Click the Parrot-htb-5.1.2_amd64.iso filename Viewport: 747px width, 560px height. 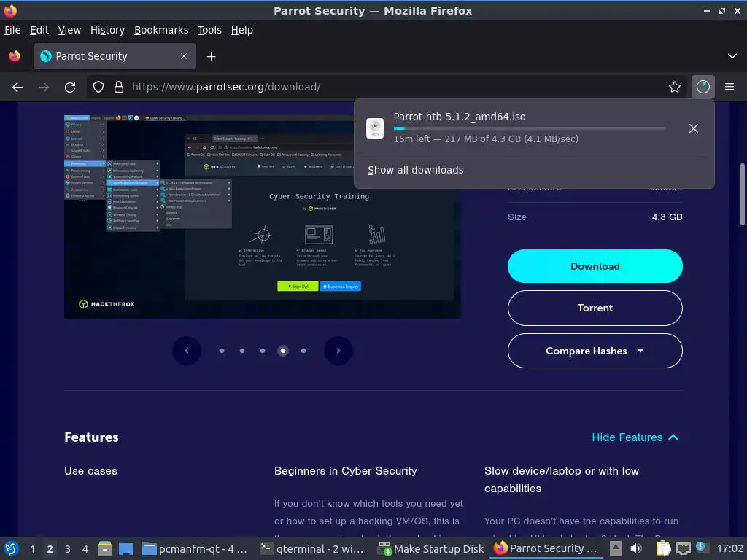[x=460, y=117]
